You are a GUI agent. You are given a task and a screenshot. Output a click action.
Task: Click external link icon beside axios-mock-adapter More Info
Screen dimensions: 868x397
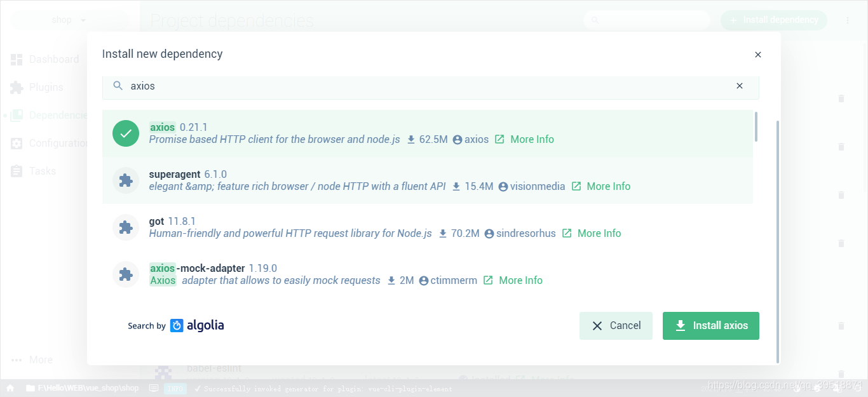(488, 280)
